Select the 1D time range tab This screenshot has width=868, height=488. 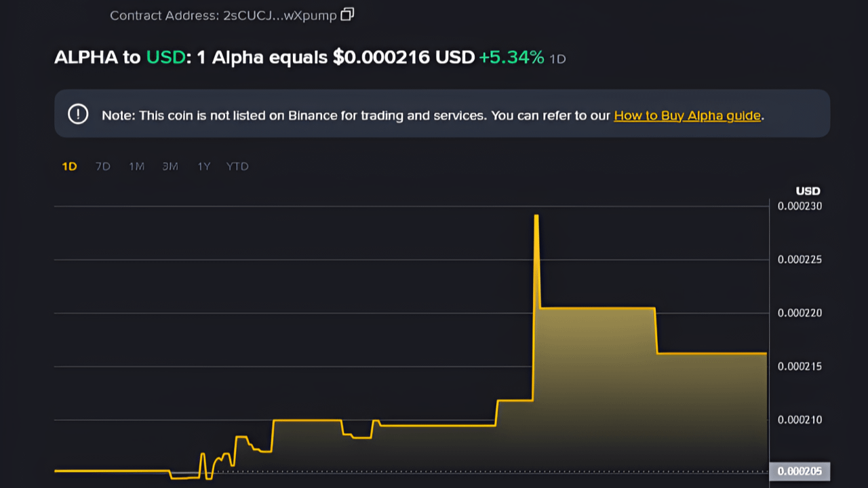(x=69, y=166)
